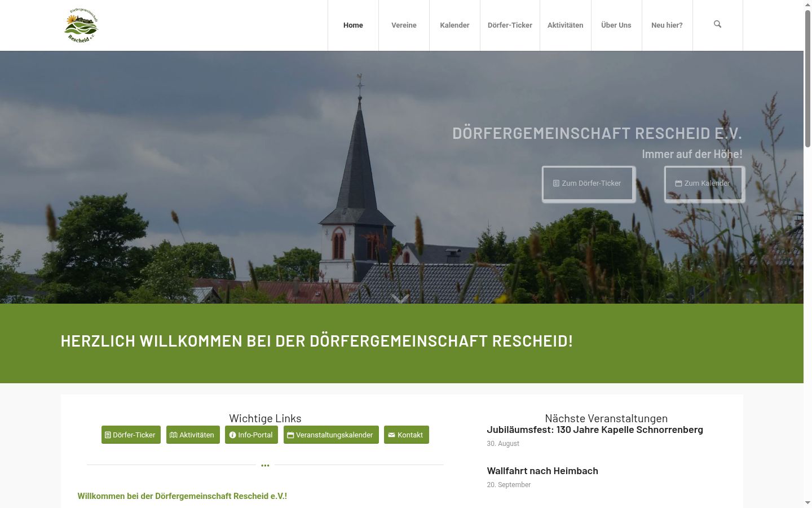This screenshot has height=508, width=812.
Task: Click the Dörfergemeinschaft Rescheid logo
Action: tap(81, 25)
